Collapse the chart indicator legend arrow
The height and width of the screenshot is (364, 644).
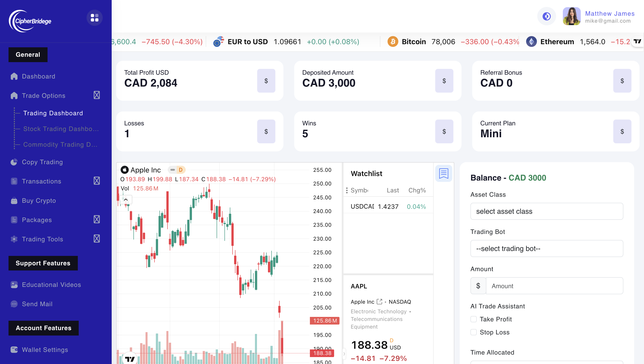[x=126, y=200]
